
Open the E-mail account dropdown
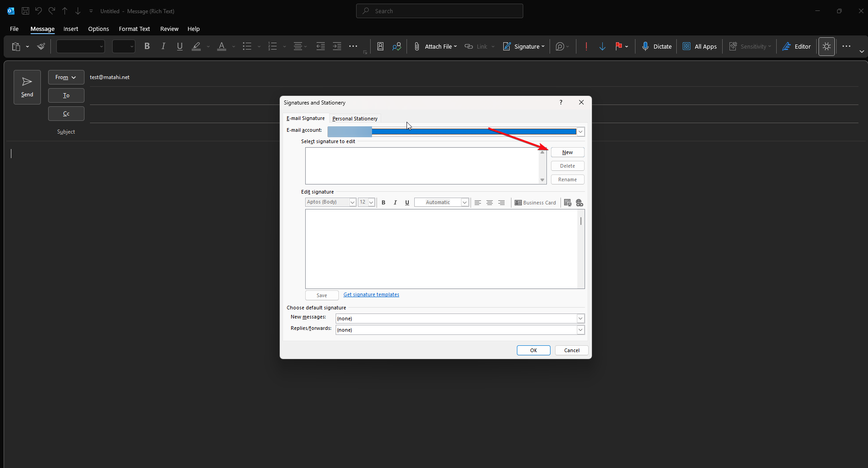click(x=580, y=132)
